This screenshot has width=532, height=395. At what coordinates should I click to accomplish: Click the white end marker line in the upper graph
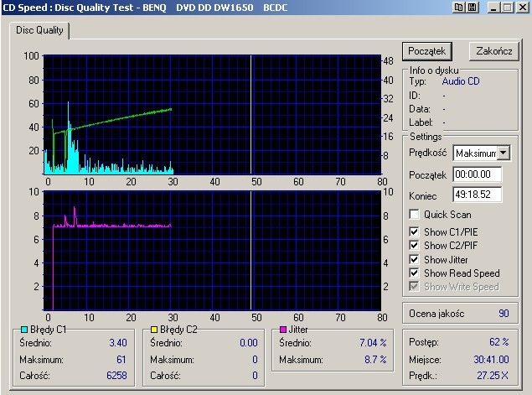pyautogui.click(x=251, y=114)
